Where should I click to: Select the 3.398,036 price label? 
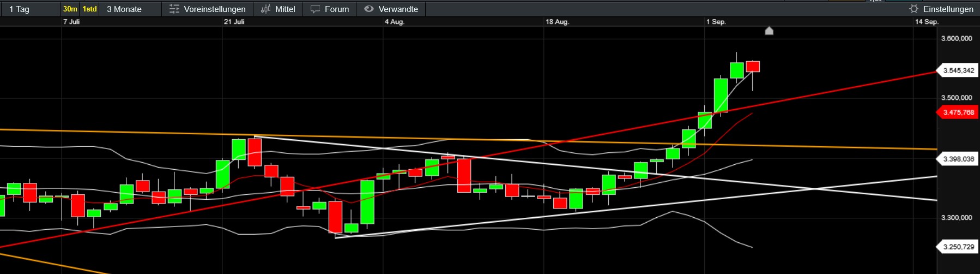[x=957, y=159]
